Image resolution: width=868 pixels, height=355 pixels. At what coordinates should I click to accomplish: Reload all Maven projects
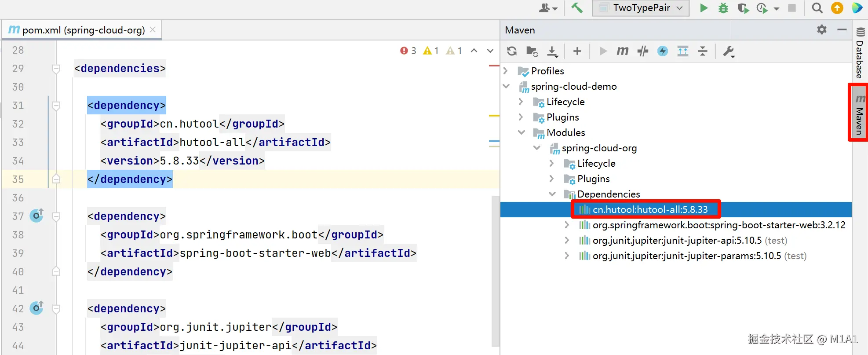click(x=512, y=51)
